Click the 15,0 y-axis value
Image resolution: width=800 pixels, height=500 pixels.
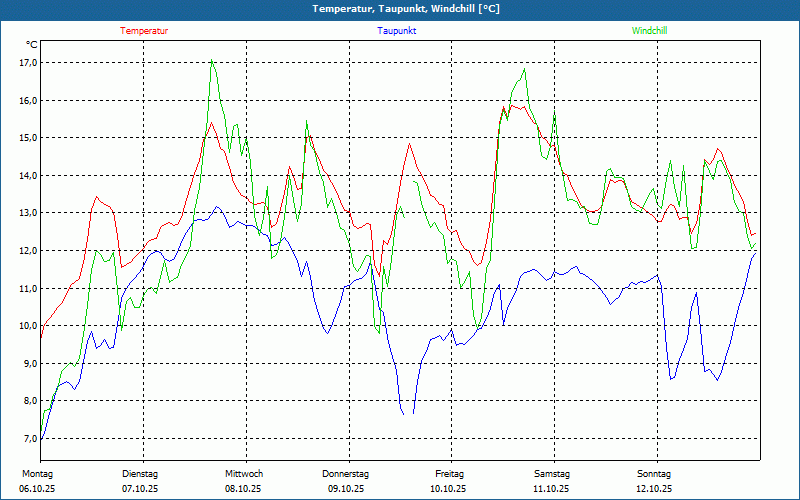(27, 138)
